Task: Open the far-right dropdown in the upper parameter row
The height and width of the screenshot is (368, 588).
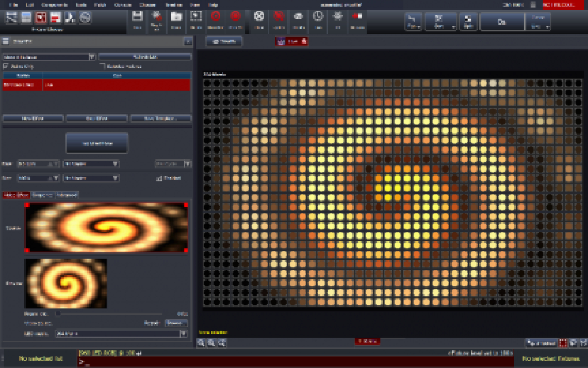Action: click(x=173, y=164)
